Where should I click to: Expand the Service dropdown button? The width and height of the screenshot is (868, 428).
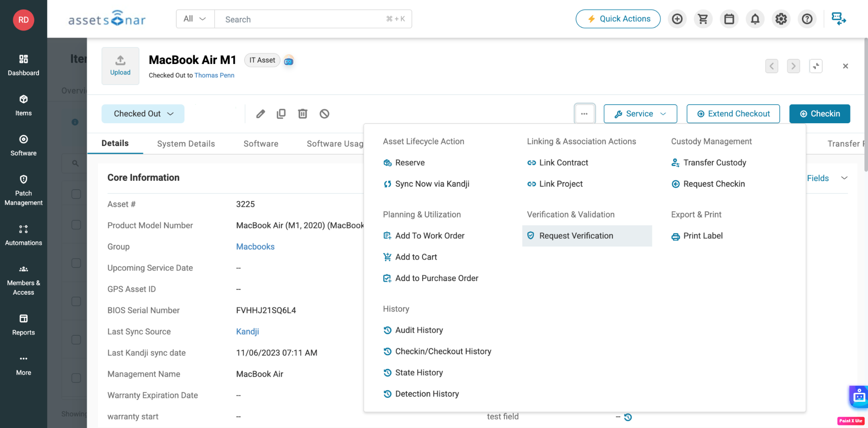click(640, 114)
